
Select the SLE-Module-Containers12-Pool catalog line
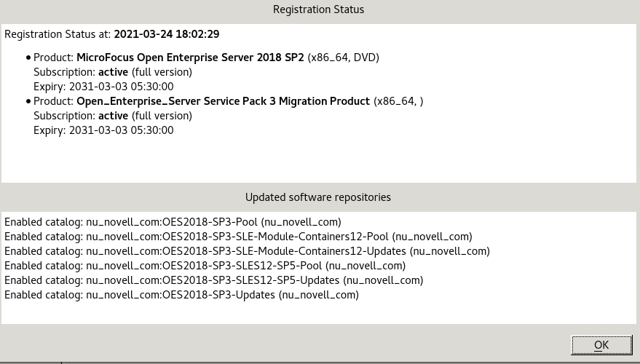click(x=238, y=237)
